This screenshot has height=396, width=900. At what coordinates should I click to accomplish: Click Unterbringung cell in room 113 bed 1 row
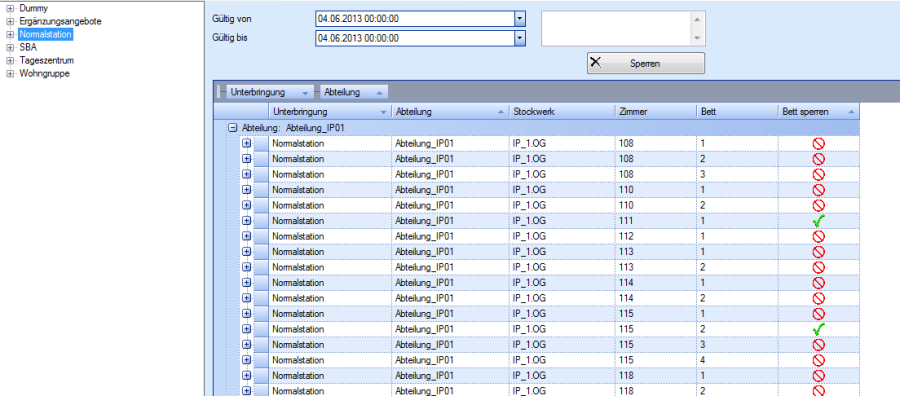[329, 251]
